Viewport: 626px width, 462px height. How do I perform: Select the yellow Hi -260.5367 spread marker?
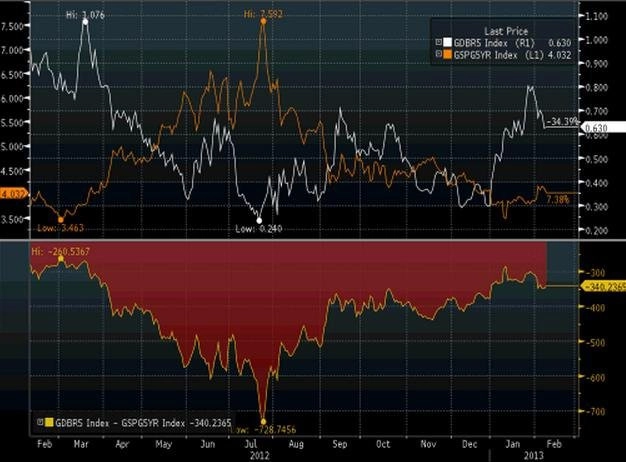click(61, 259)
